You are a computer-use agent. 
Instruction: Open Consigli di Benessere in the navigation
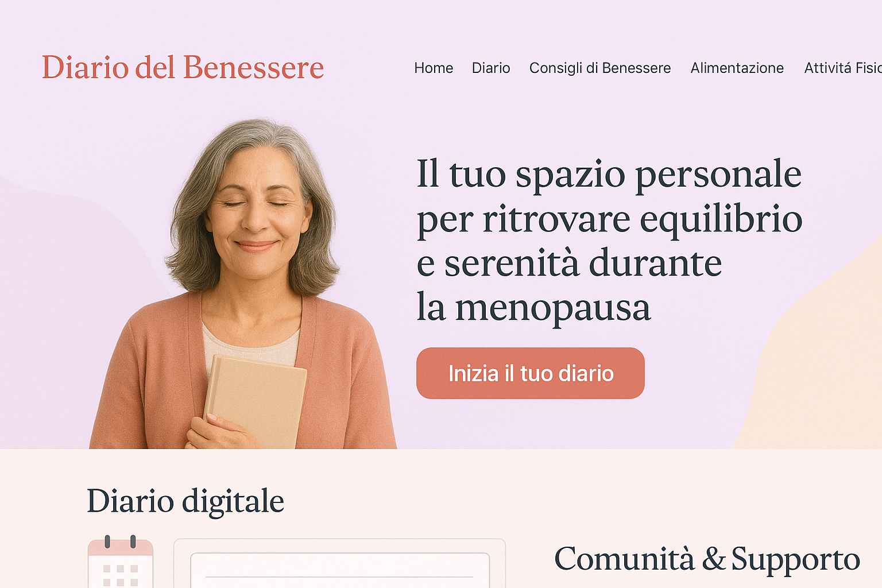coord(600,68)
